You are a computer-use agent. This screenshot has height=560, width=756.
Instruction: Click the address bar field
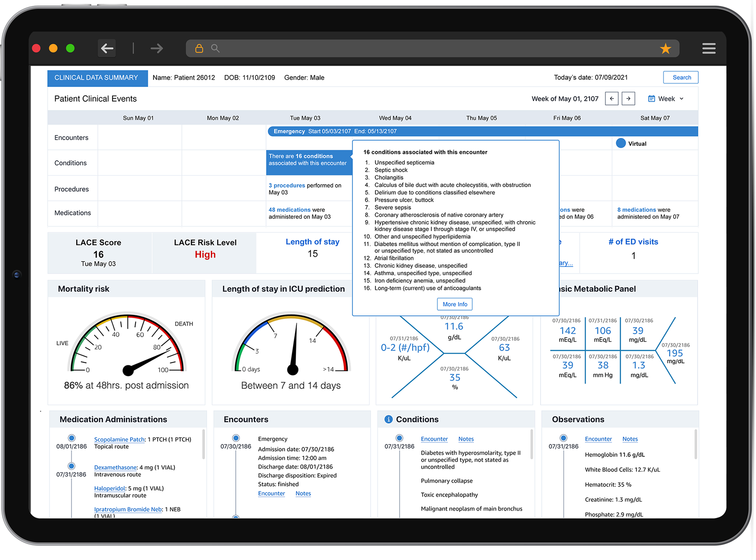(432, 48)
